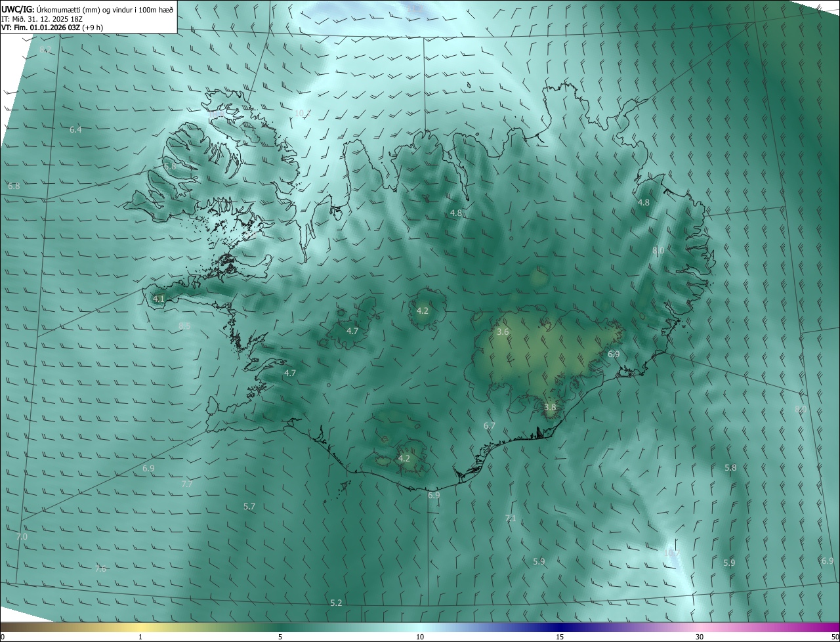Click the map value 5.2
The height and width of the screenshot is (642, 840).
336,603
